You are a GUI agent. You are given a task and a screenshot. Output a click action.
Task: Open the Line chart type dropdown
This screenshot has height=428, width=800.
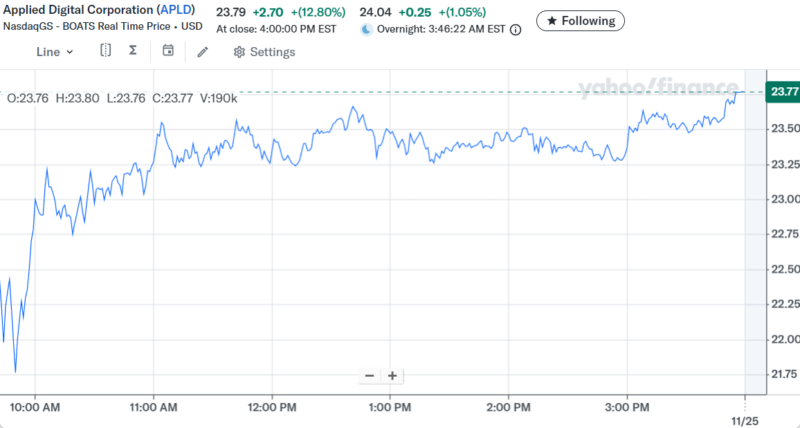(54, 52)
